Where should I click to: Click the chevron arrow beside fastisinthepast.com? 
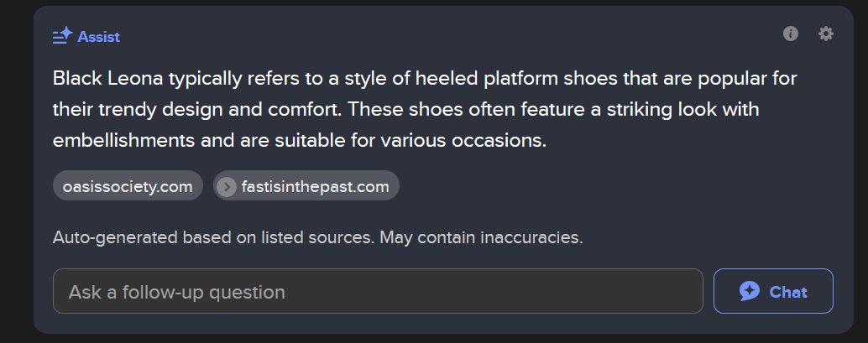[x=227, y=187]
